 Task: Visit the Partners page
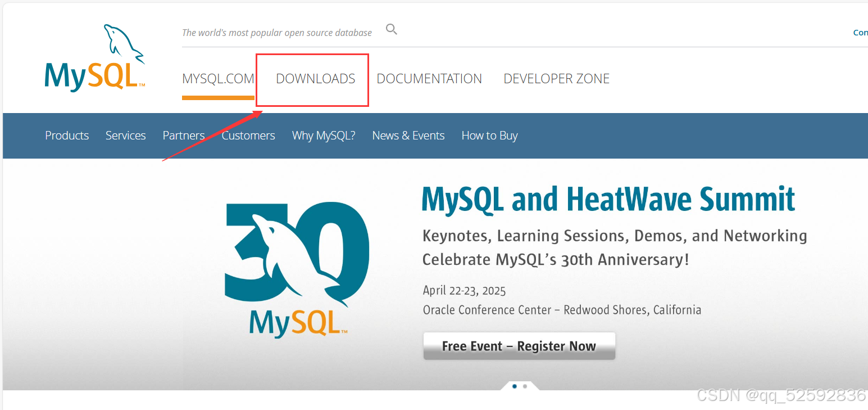183,136
